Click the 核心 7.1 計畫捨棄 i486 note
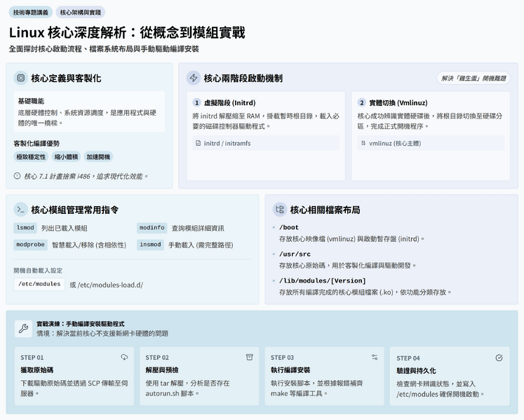524x420 pixels. click(86, 176)
